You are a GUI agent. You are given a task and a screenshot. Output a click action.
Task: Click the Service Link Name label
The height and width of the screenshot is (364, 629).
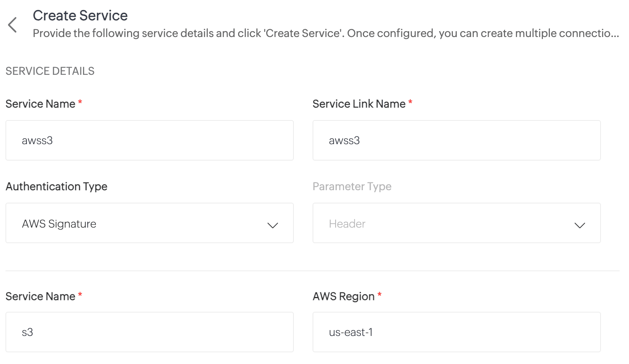coord(359,104)
